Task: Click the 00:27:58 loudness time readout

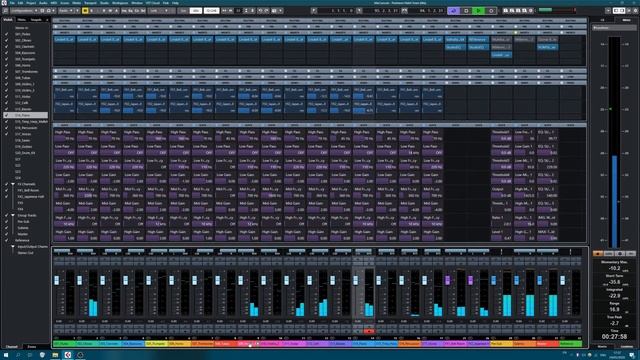Action: point(614,336)
